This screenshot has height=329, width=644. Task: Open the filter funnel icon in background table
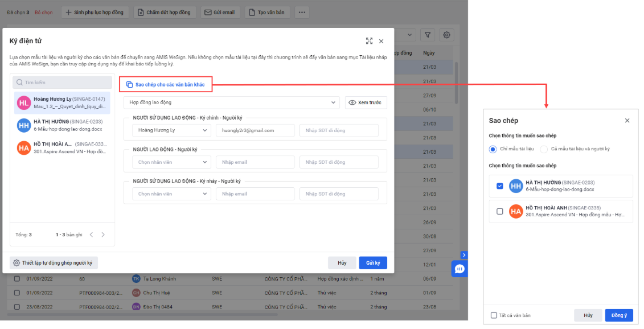428,35
